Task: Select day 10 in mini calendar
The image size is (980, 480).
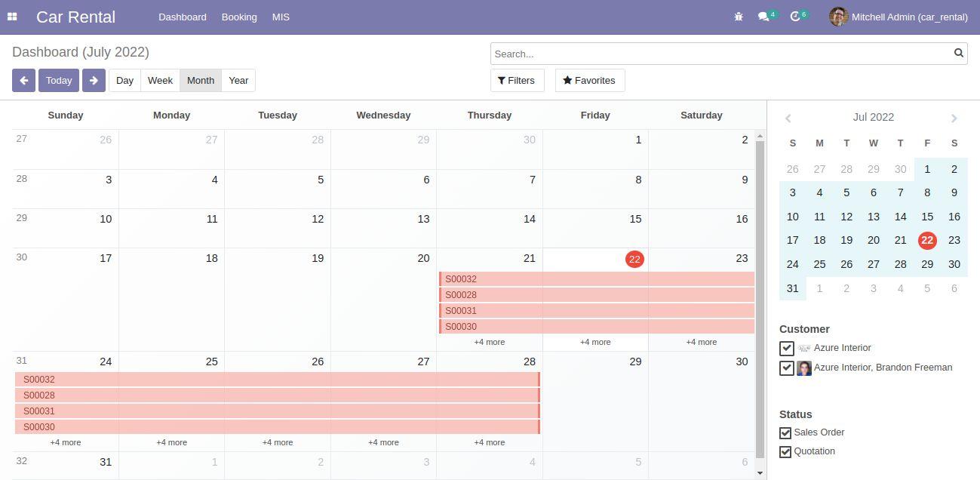Action: click(x=792, y=217)
